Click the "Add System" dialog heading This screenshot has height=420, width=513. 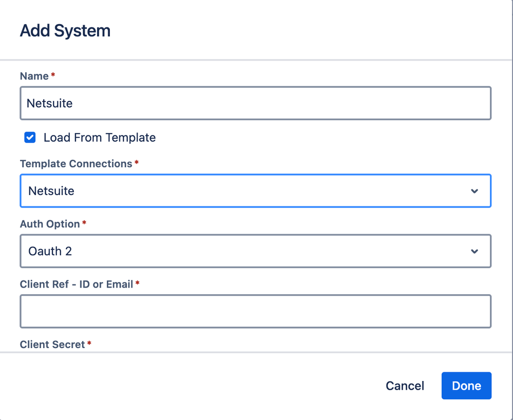(65, 31)
